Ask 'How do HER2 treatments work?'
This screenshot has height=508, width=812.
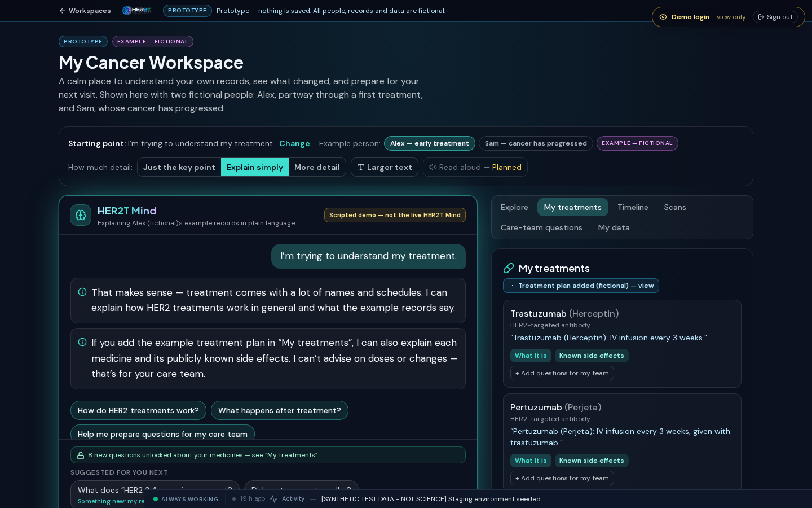coord(138,410)
